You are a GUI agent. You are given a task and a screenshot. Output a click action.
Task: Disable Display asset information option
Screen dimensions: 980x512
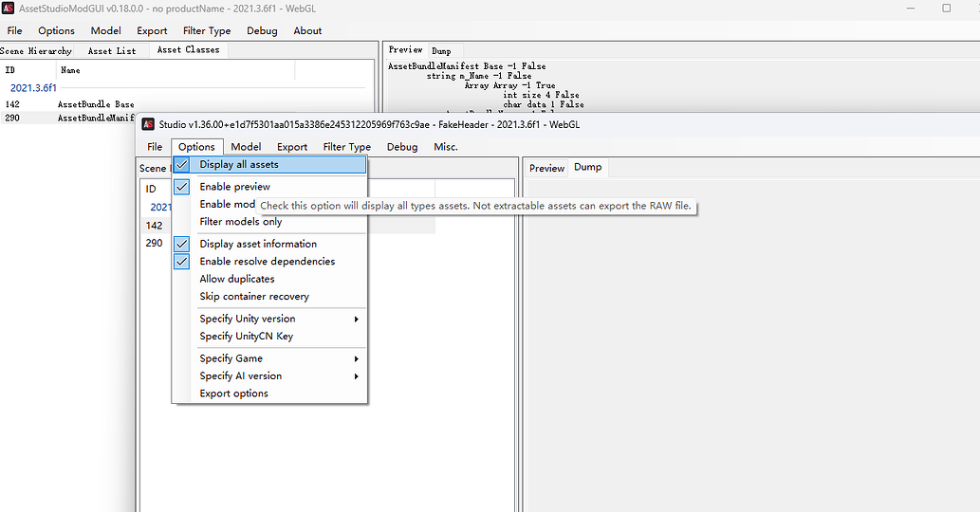[x=258, y=244]
